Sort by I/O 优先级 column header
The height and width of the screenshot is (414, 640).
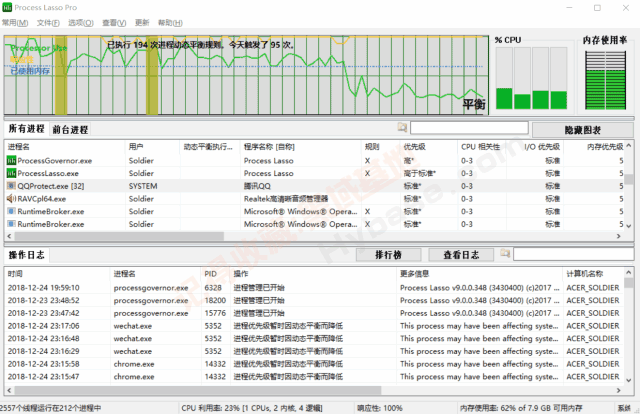[x=535, y=147]
